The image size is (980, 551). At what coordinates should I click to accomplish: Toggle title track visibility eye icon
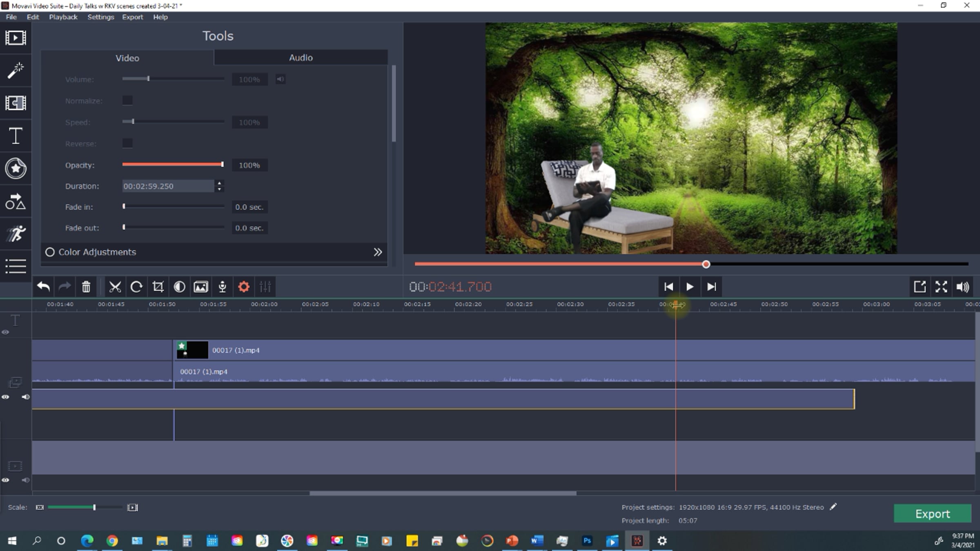click(x=5, y=332)
